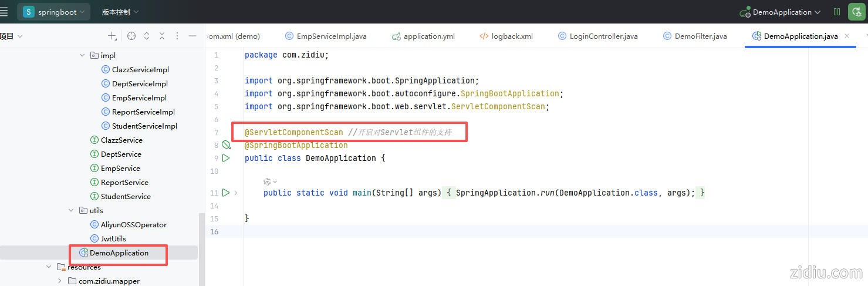Open the 版本控制 version control dropdown

click(x=120, y=12)
